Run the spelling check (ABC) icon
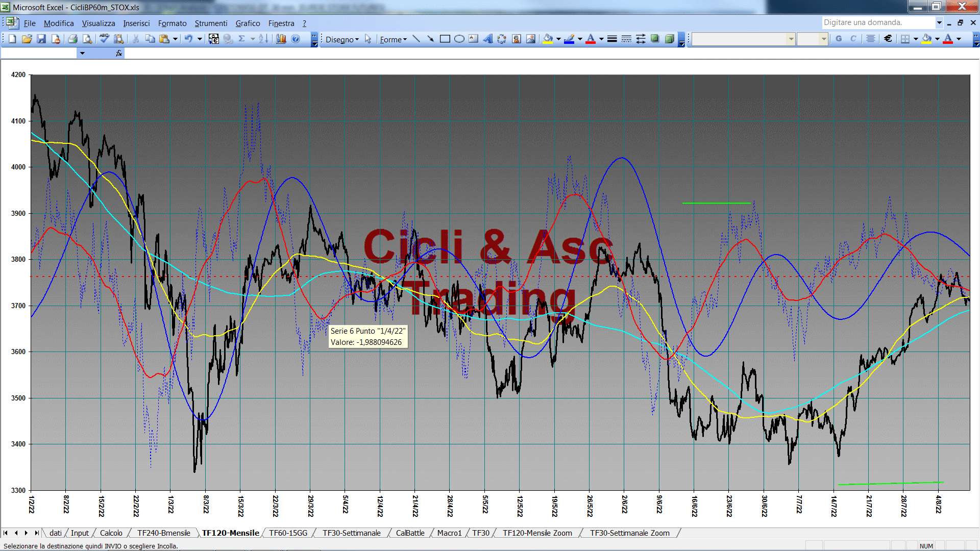This screenshot has width=980, height=551. tap(104, 39)
